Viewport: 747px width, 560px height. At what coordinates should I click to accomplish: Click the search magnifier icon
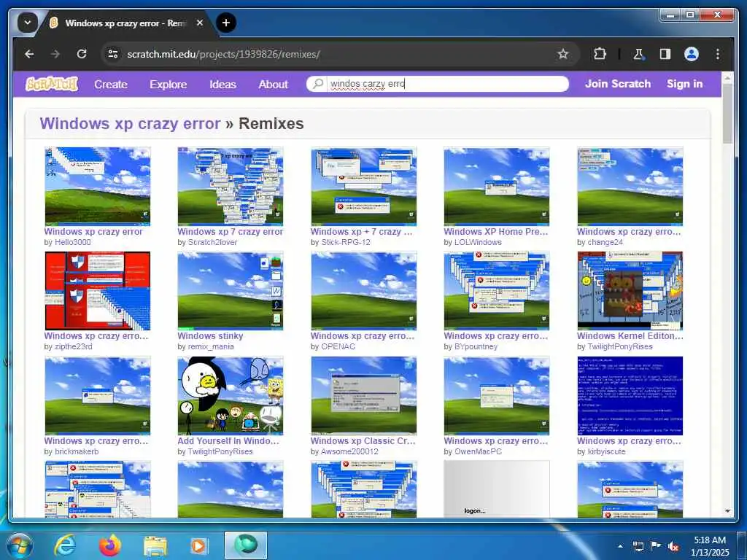318,84
